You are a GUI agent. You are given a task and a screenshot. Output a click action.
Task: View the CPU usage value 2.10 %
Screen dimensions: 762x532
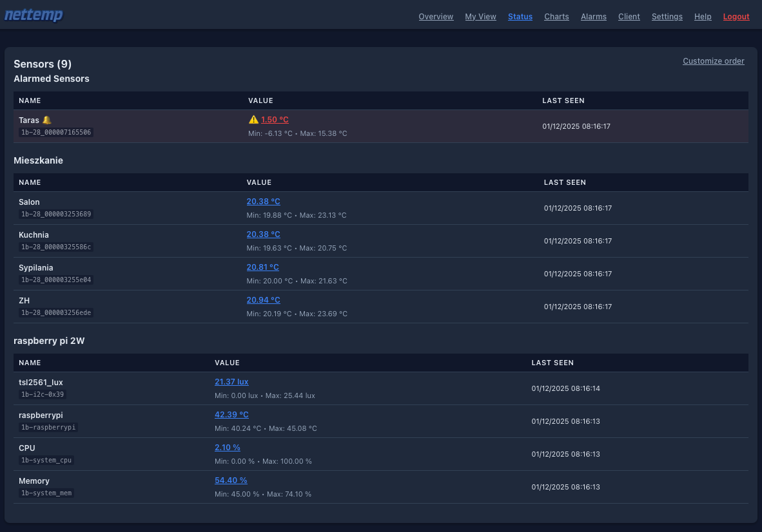(227, 448)
